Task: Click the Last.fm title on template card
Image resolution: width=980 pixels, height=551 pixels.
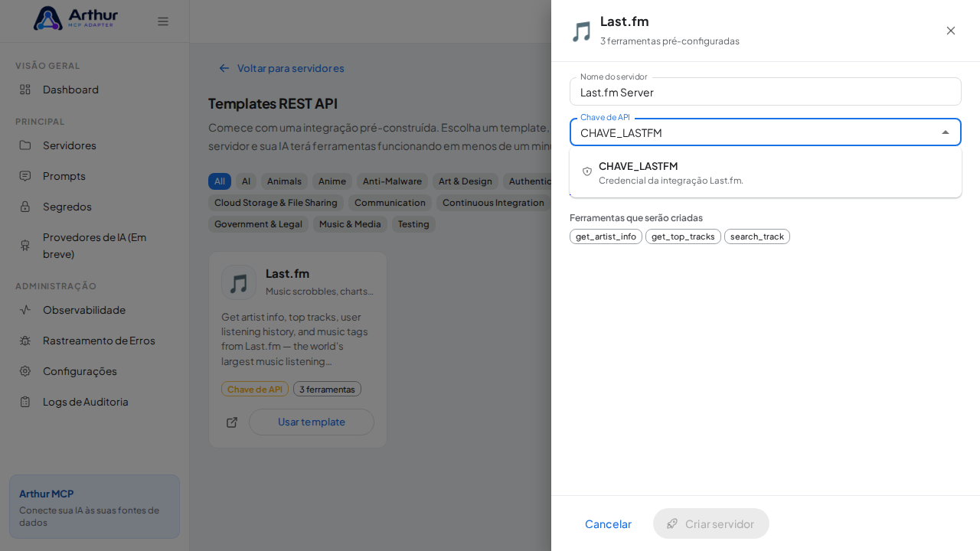Action: click(x=287, y=273)
